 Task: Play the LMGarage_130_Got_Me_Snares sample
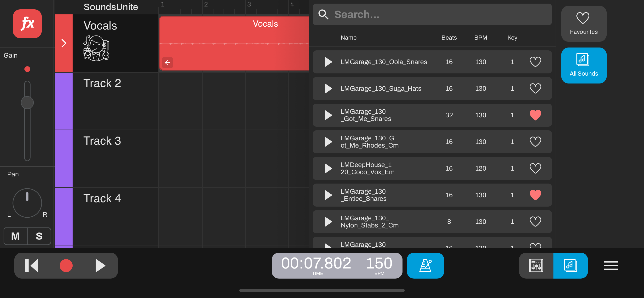(328, 115)
